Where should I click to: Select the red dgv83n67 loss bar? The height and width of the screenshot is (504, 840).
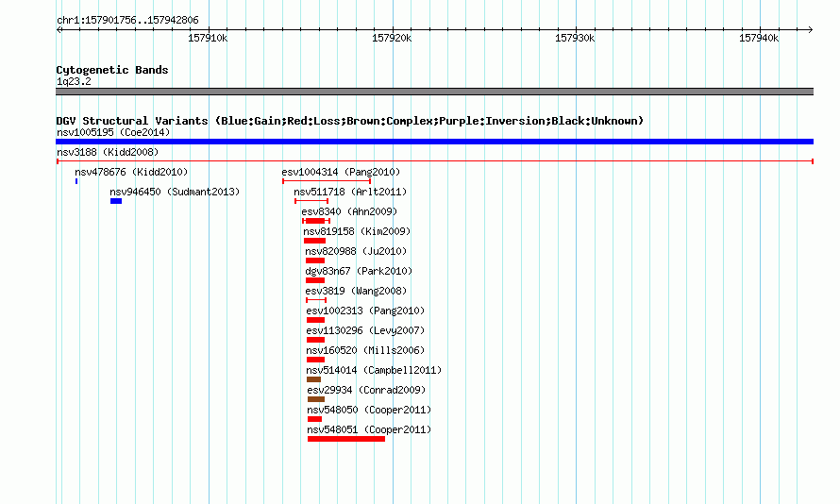pyautogui.click(x=315, y=280)
